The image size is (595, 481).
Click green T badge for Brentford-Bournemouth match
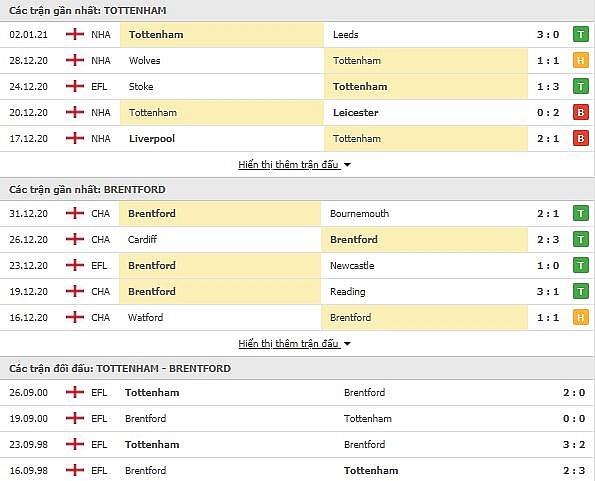[x=581, y=214]
